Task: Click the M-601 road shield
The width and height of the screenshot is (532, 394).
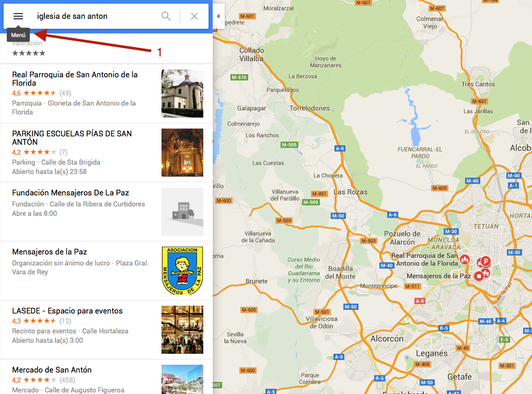Action: pos(247,16)
